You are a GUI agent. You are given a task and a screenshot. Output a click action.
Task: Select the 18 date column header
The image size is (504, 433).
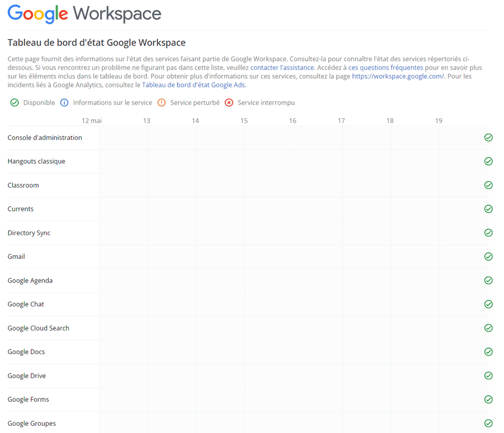pyautogui.click(x=390, y=120)
